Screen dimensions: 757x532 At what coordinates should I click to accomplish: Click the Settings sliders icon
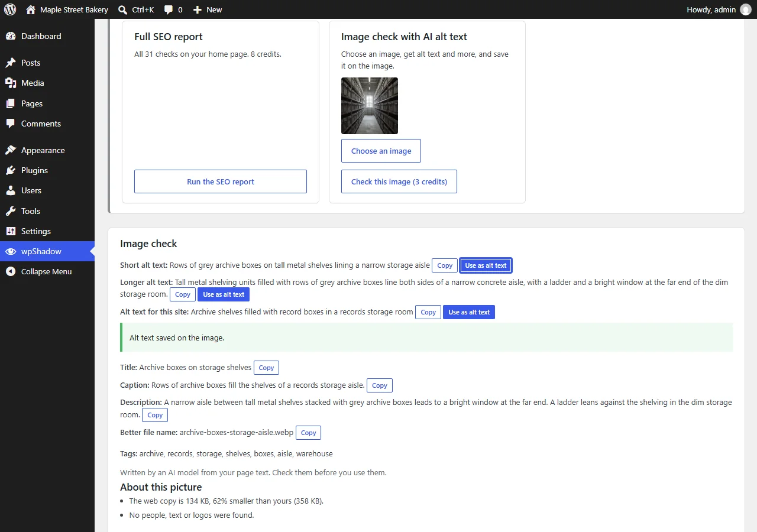point(11,231)
